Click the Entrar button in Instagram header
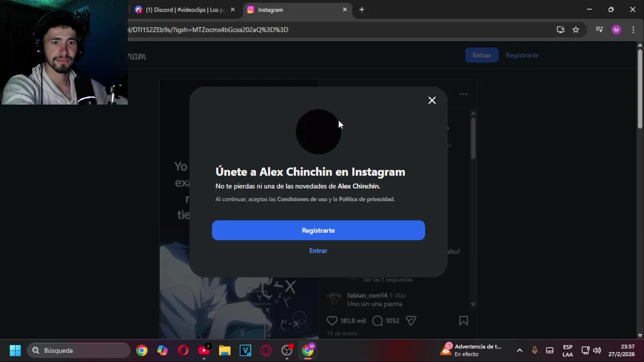The width and height of the screenshot is (644, 362). (481, 55)
